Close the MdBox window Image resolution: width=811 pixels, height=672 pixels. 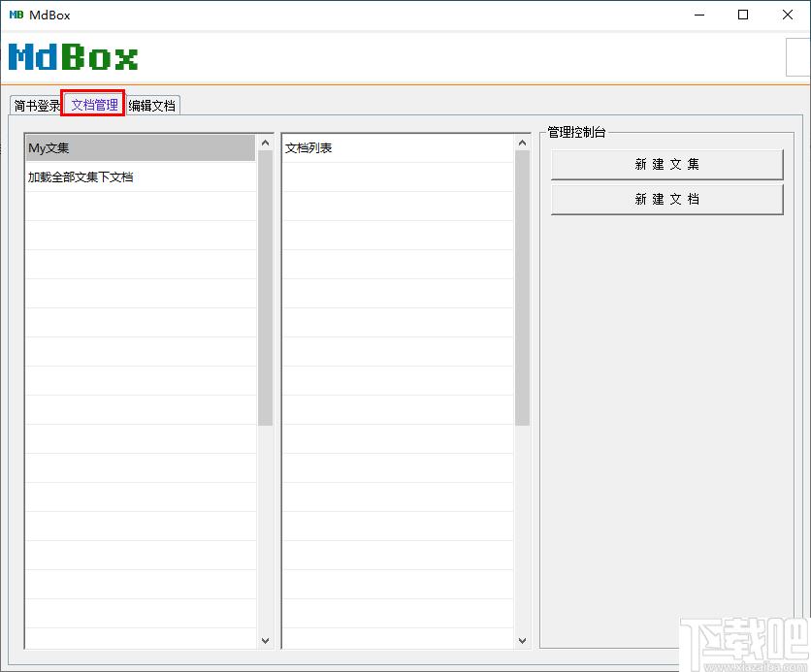pyautogui.click(x=787, y=15)
